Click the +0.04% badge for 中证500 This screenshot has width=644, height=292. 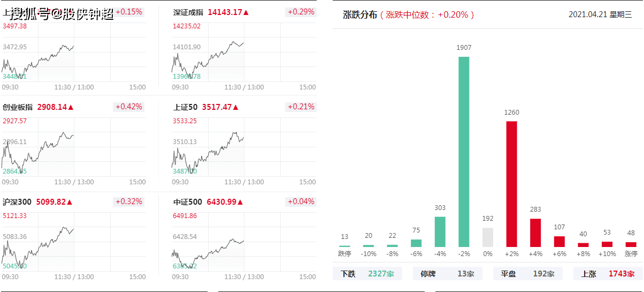click(301, 201)
